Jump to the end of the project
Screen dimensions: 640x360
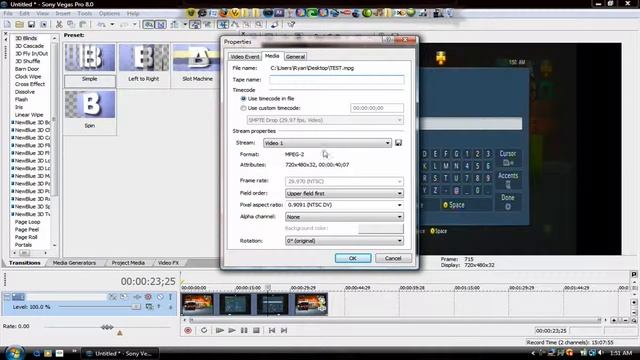click(x=284, y=330)
